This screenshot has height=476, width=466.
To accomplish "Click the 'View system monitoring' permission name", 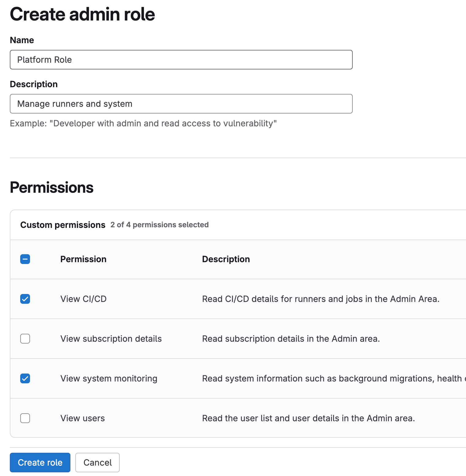I will pyautogui.click(x=109, y=378).
